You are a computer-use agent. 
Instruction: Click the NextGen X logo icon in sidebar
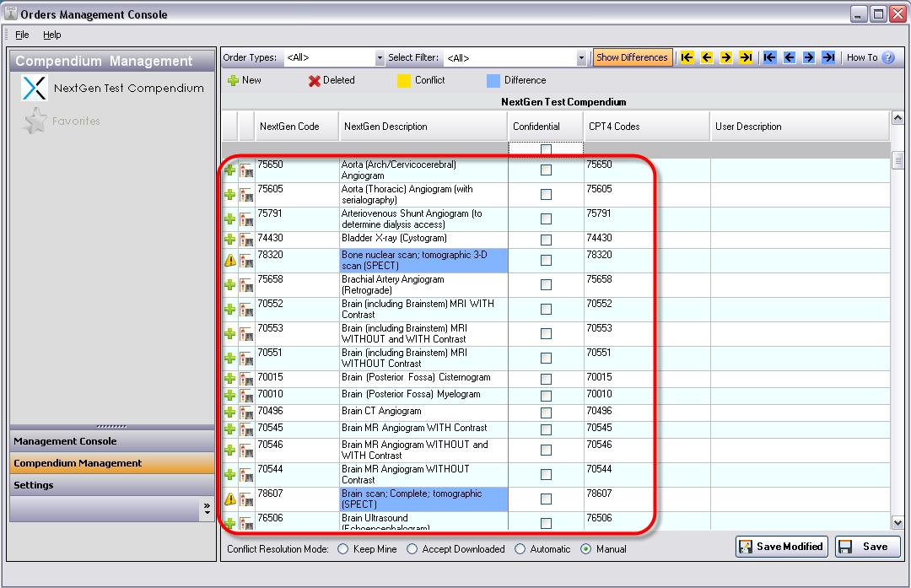(35, 88)
